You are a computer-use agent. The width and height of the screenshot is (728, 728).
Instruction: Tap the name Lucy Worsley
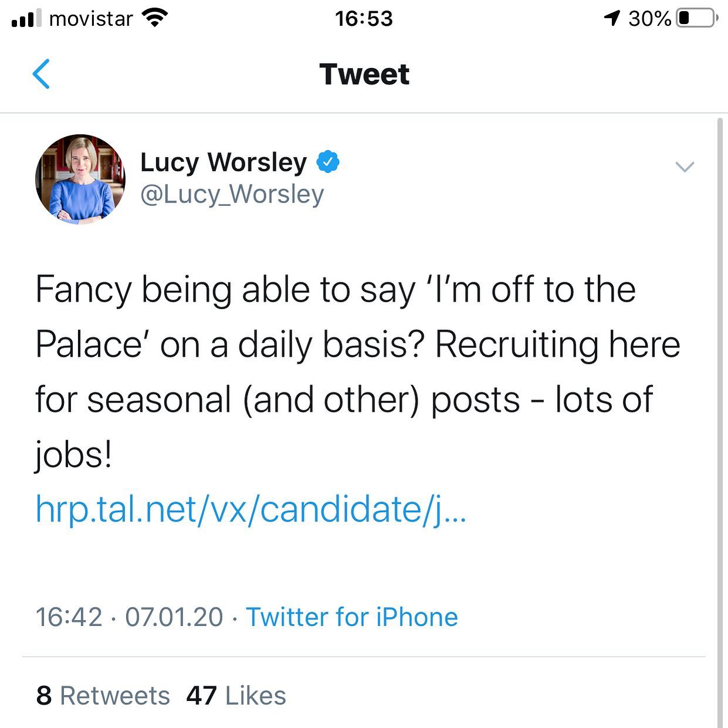pyautogui.click(x=223, y=162)
